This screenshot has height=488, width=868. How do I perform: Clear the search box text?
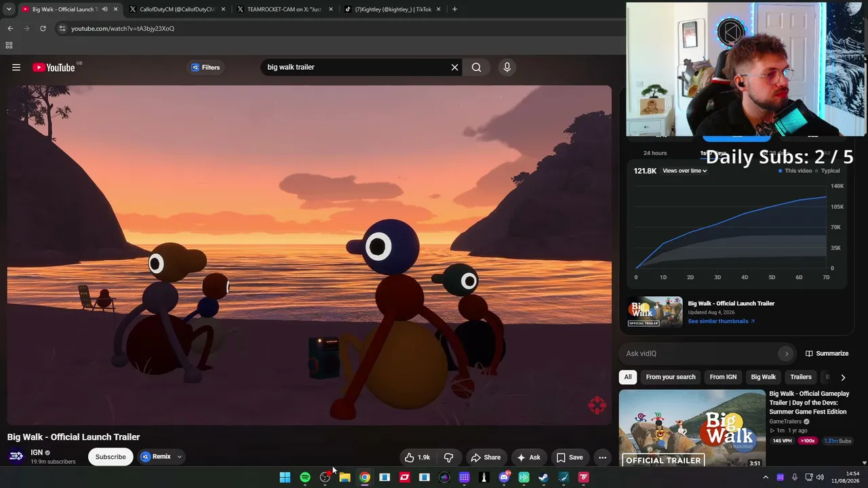(x=455, y=67)
